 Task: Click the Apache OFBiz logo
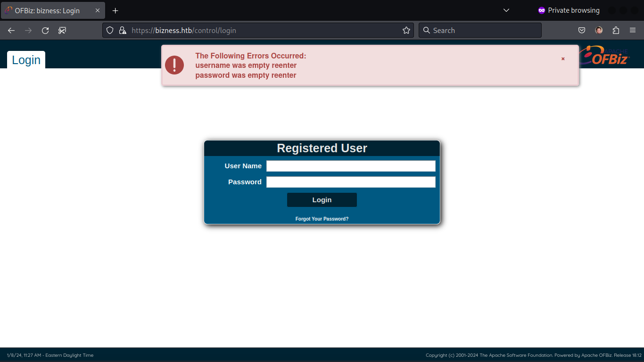(x=605, y=56)
